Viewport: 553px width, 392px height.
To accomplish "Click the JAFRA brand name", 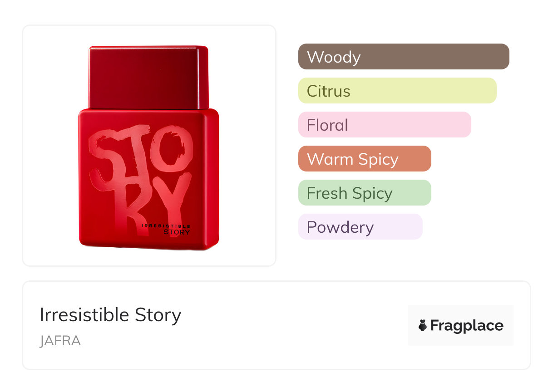I will 60,341.
